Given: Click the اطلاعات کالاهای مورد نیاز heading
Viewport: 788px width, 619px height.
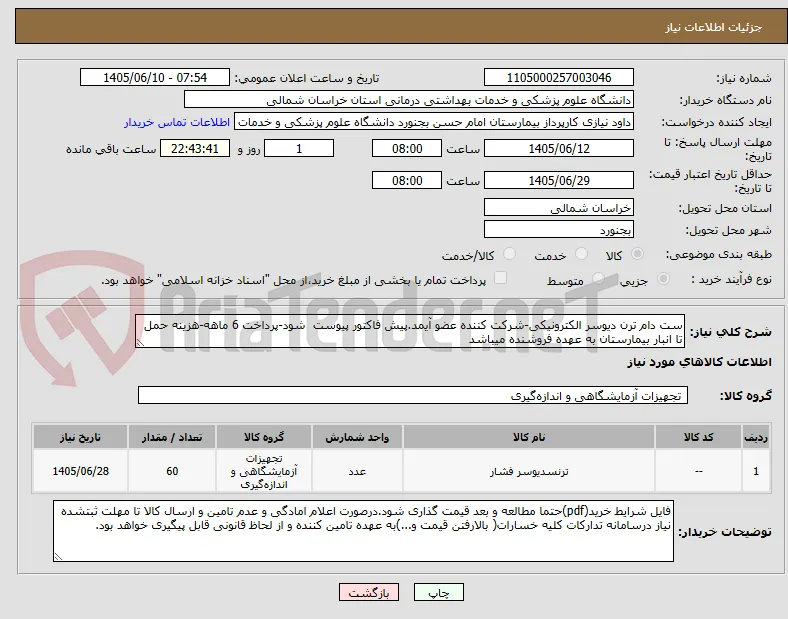Looking at the screenshot, I should (699, 362).
